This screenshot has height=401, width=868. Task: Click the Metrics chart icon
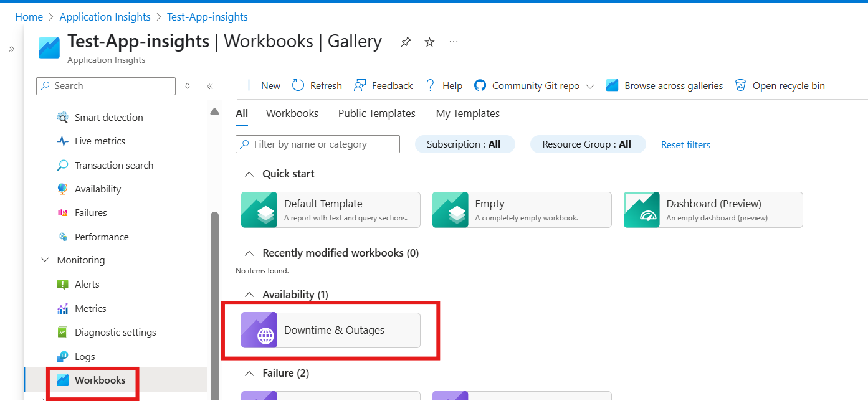click(62, 309)
